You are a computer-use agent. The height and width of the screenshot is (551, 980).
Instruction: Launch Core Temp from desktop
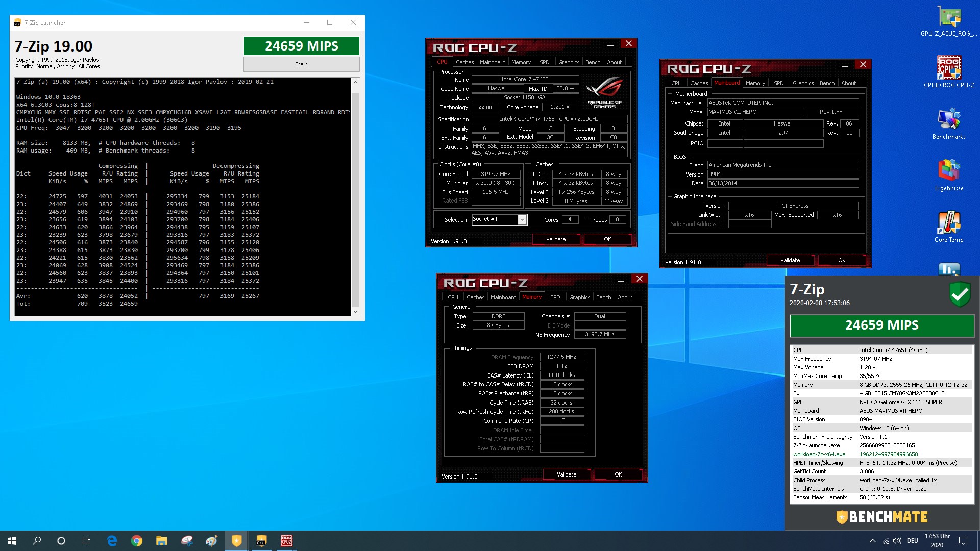click(x=949, y=227)
